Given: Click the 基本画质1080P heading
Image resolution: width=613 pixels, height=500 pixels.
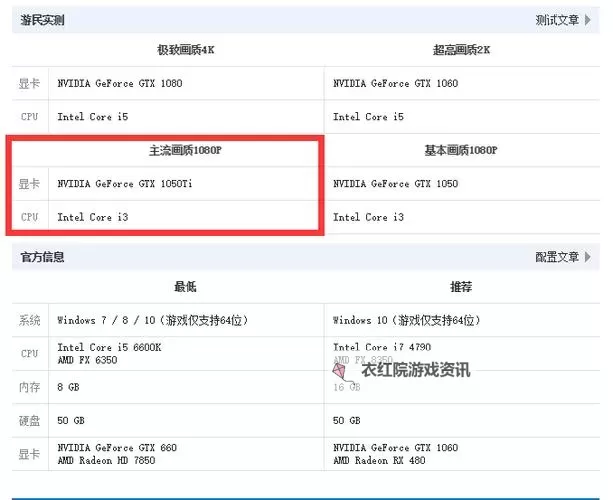Looking at the screenshot, I should pos(461,150).
